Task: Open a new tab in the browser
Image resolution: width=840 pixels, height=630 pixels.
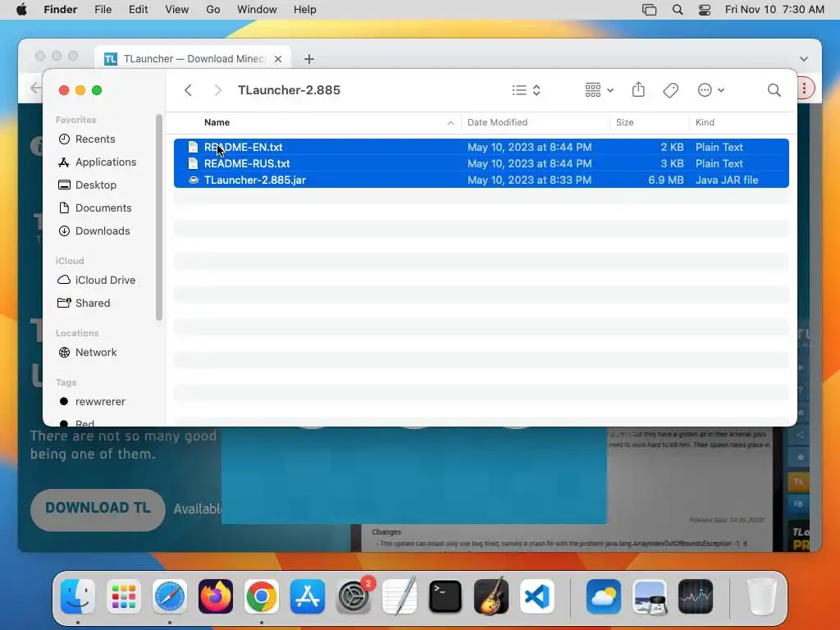Action: coord(309,59)
